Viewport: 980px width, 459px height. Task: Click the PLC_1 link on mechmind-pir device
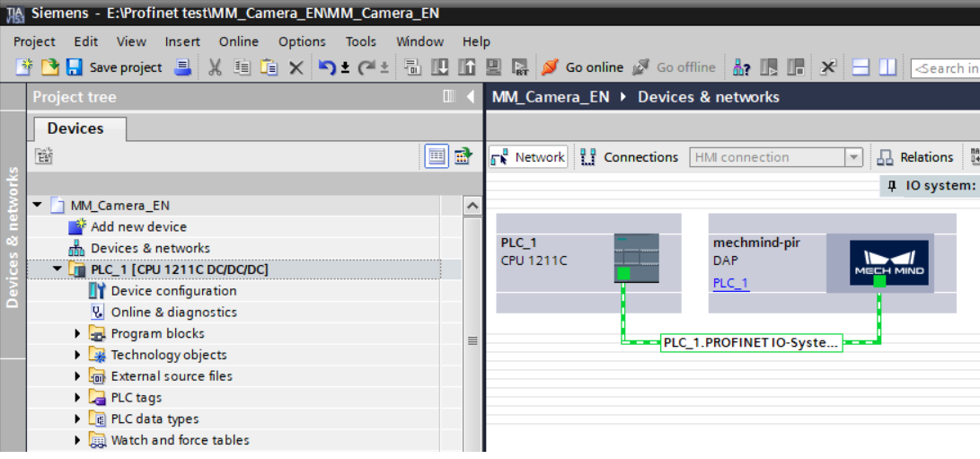point(730,283)
